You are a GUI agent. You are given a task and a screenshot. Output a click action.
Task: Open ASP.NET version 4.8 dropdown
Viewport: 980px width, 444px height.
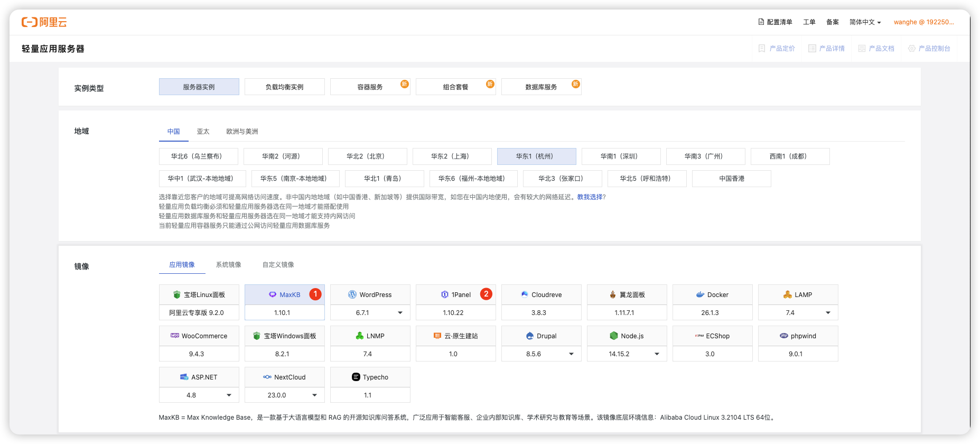tap(199, 395)
